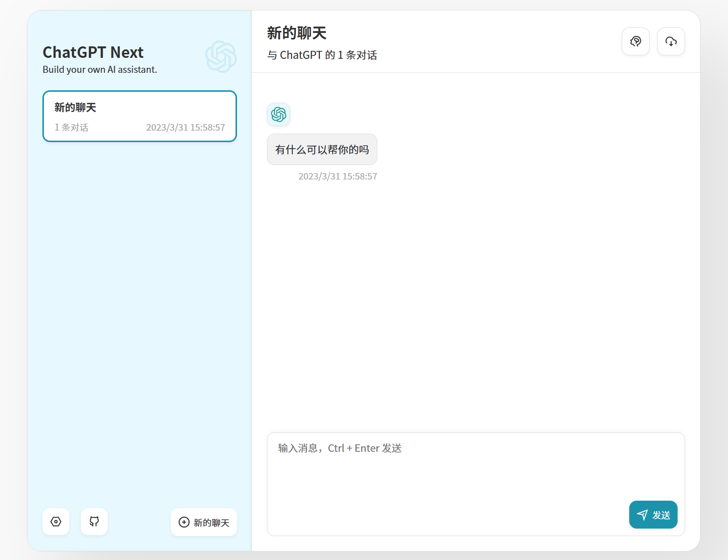Select the 新的聊天 session in the sidebar
The width and height of the screenshot is (728, 560).
point(139,116)
